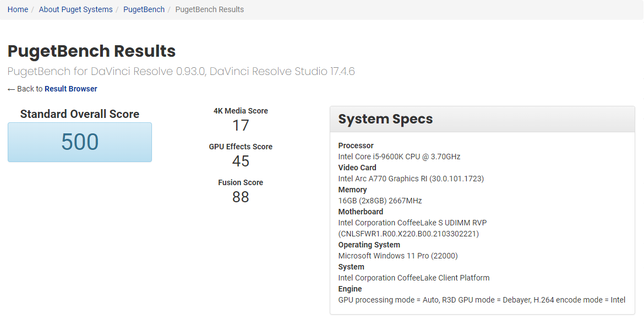This screenshot has height=329, width=644.
Task: Click Microsoft Windows 11 Pro text
Action: coord(397,256)
